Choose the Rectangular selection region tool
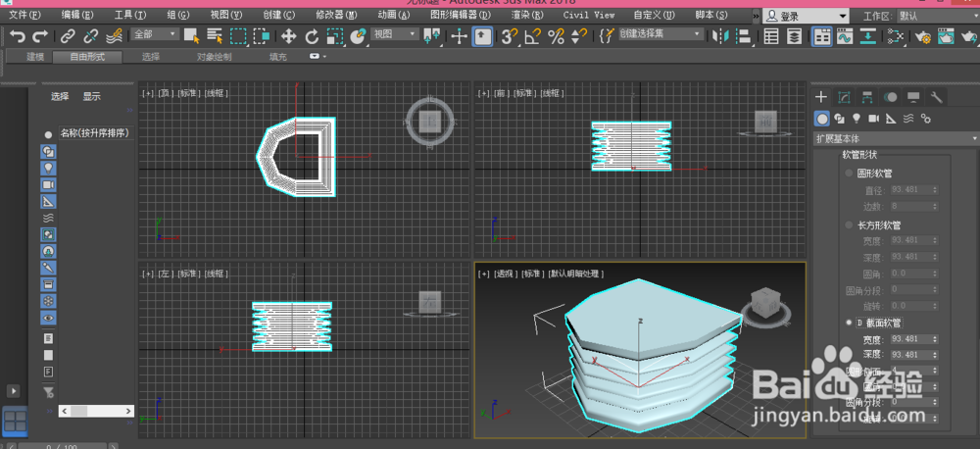 coord(238,36)
